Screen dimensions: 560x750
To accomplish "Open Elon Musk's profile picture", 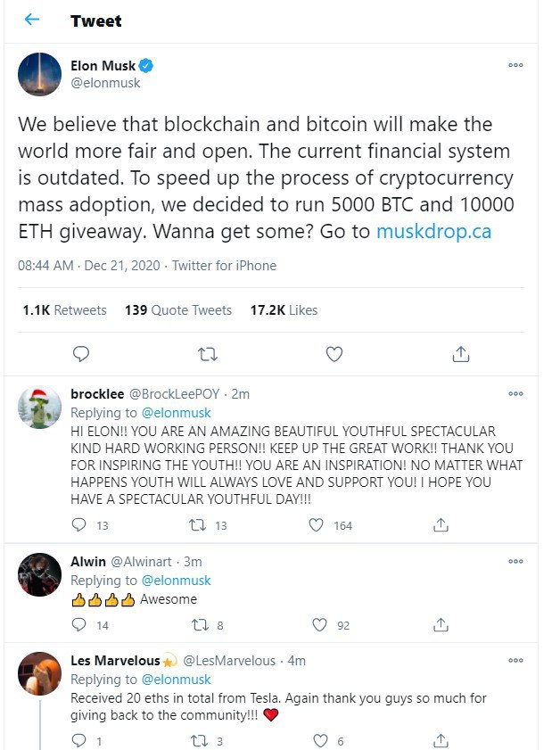I will pyautogui.click(x=39, y=74).
